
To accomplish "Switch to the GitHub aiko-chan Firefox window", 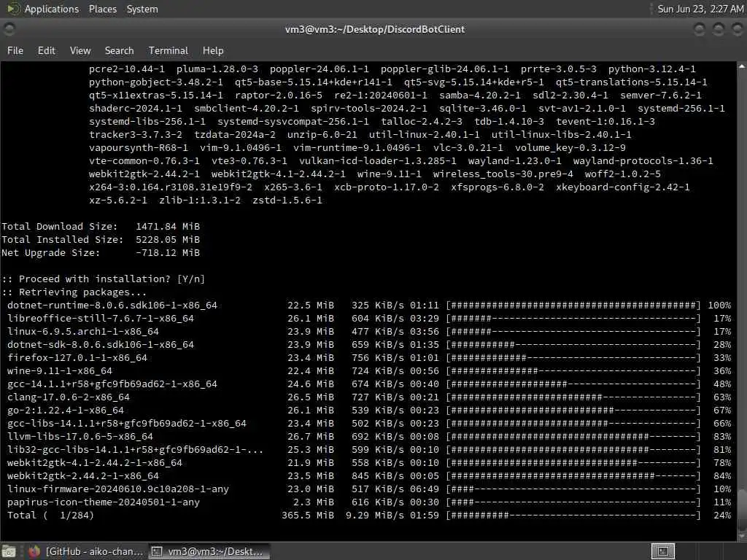I will tap(86, 551).
